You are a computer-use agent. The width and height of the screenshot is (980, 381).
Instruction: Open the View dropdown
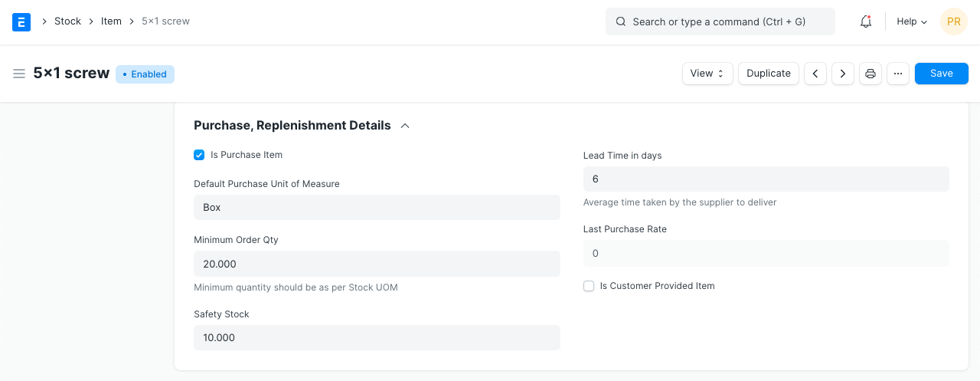coord(707,74)
